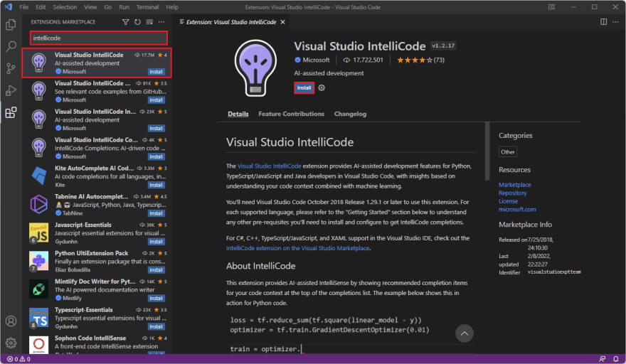Clear extensions search results icon

pyautogui.click(x=149, y=22)
